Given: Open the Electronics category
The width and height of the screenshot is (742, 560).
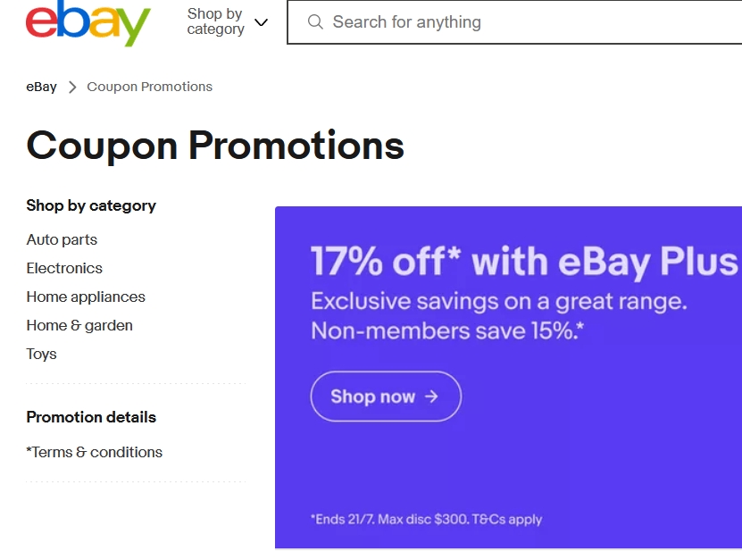Looking at the screenshot, I should point(64,269).
